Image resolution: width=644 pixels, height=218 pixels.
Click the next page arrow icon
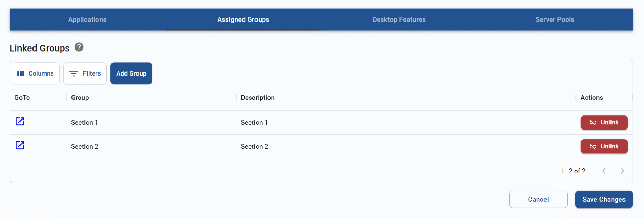point(622,171)
